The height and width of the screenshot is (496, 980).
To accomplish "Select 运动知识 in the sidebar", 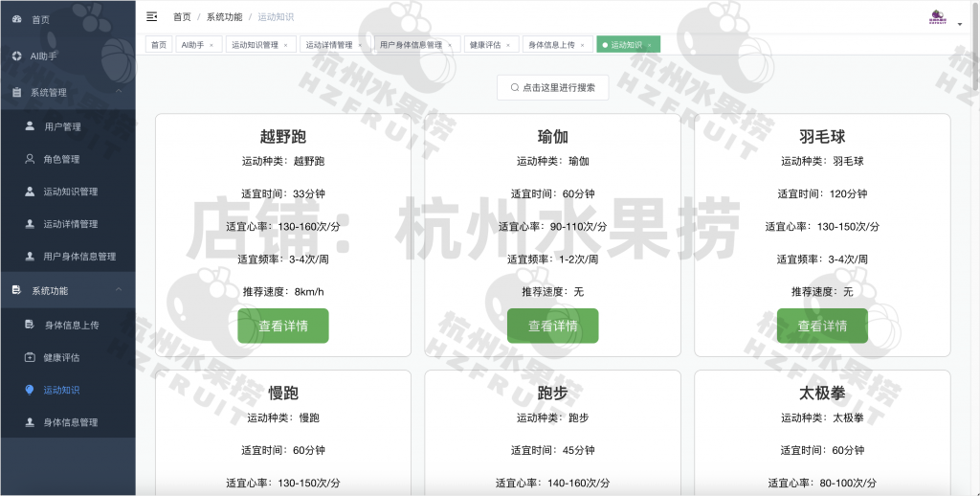I will (x=68, y=390).
